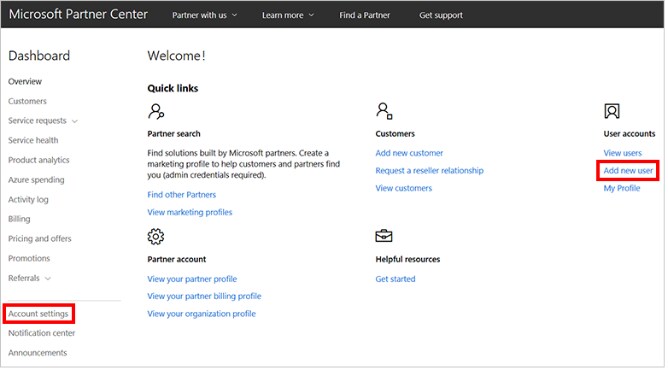Screen dimensions: 668x370
Task: Click the Welcome! heading
Action: tap(176, 56)
